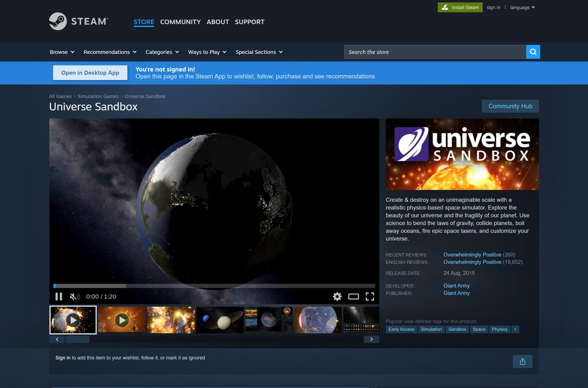Click publisher Giant Army link
The width and height of the screenshot is (588, 388).
pos(457,293)
